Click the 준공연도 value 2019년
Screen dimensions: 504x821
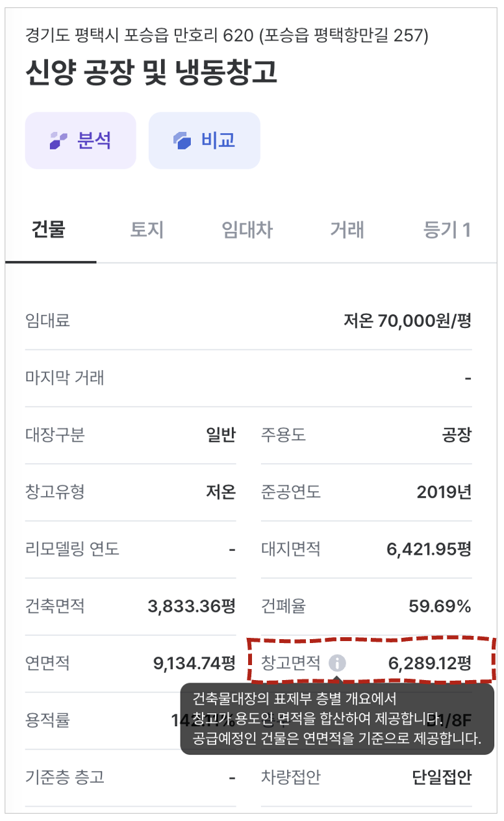click(x=444, y=492)
